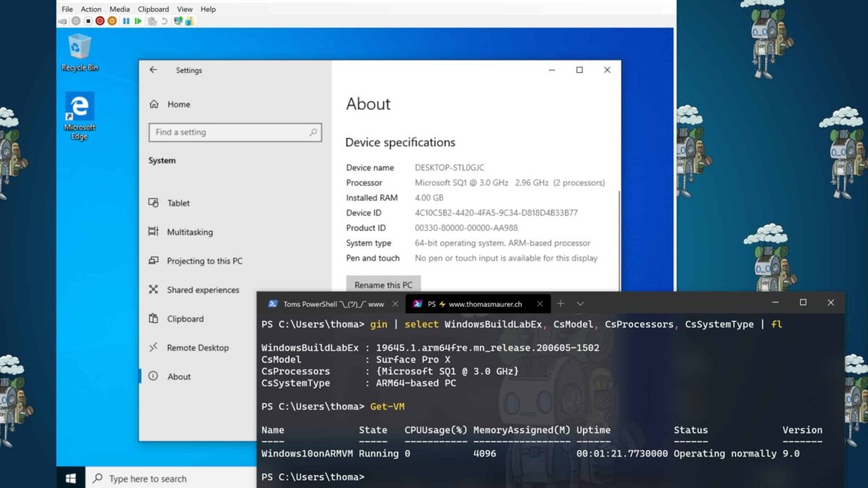The width and height of the screenshot is (868, 488).
Task: Reset the VM with the green play icon
Action: tap(138, 21)
